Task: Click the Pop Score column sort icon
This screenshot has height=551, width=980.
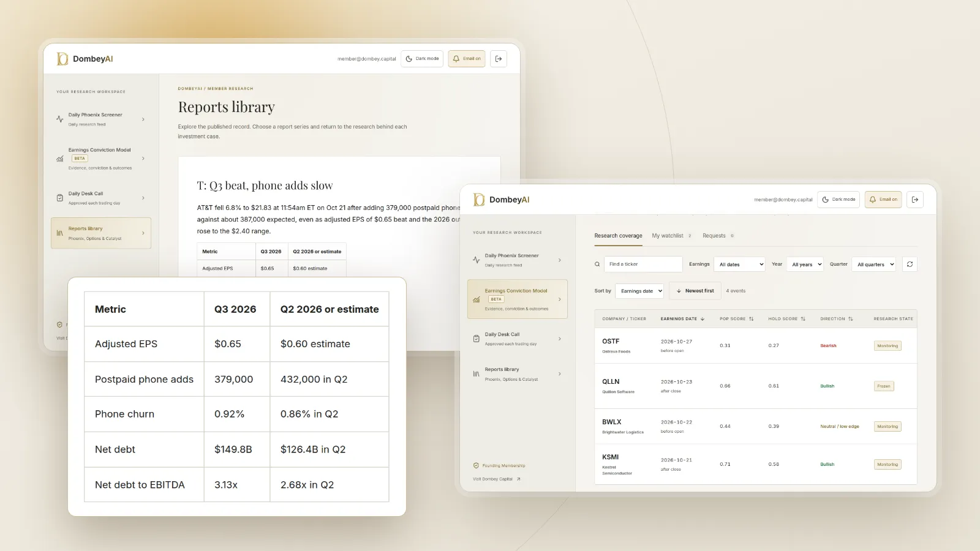Action: pyautogui.click(x=752, y=319)
